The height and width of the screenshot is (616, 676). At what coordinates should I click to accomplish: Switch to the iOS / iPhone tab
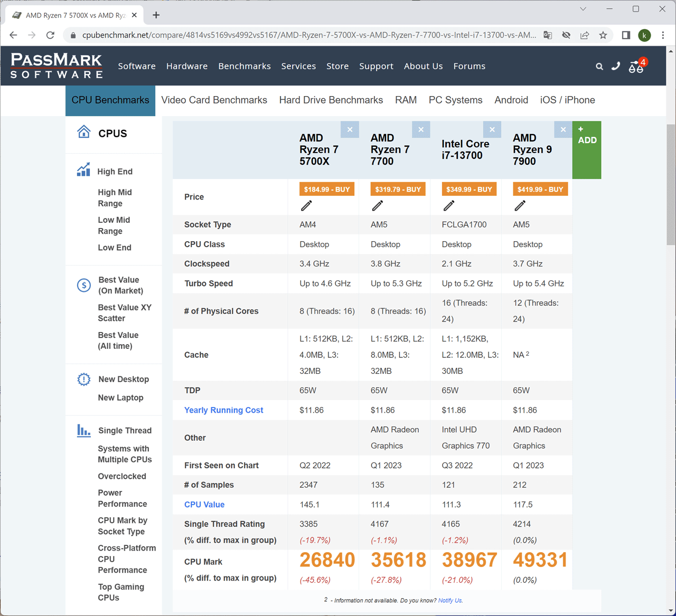coord(568,100)
